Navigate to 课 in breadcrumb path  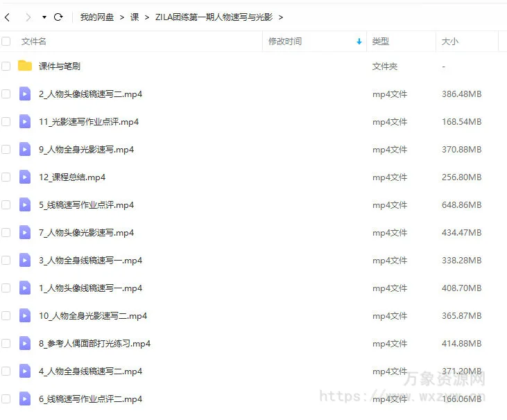pyautogui.click(x=135, y=17)
